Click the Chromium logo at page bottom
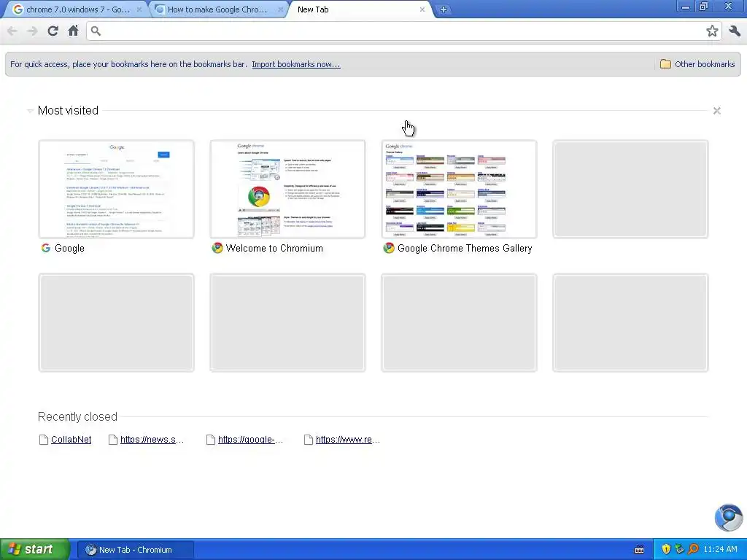This screenshot has height=560, width=747. [729, 518]
